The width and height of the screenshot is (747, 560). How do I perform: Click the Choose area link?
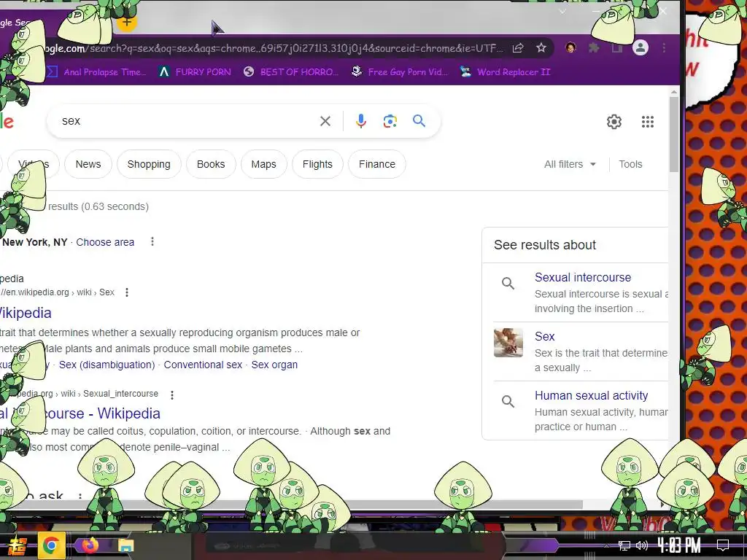coord(105,242)
